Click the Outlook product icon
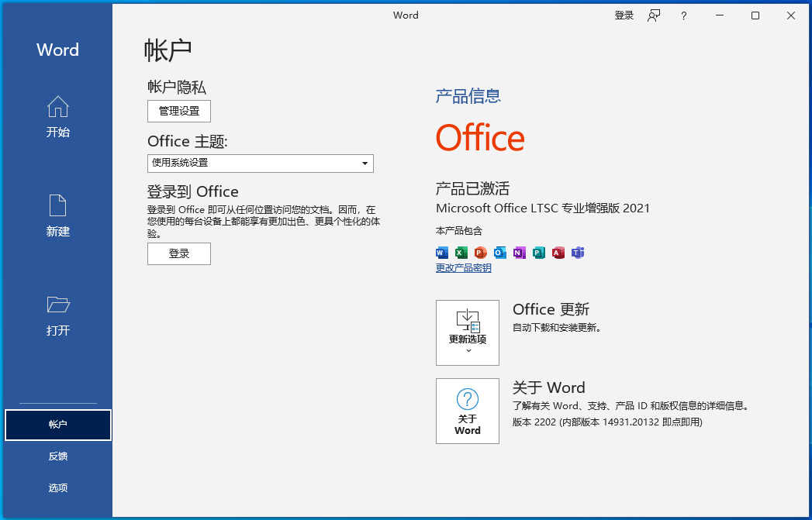 (x=499, y=253)
